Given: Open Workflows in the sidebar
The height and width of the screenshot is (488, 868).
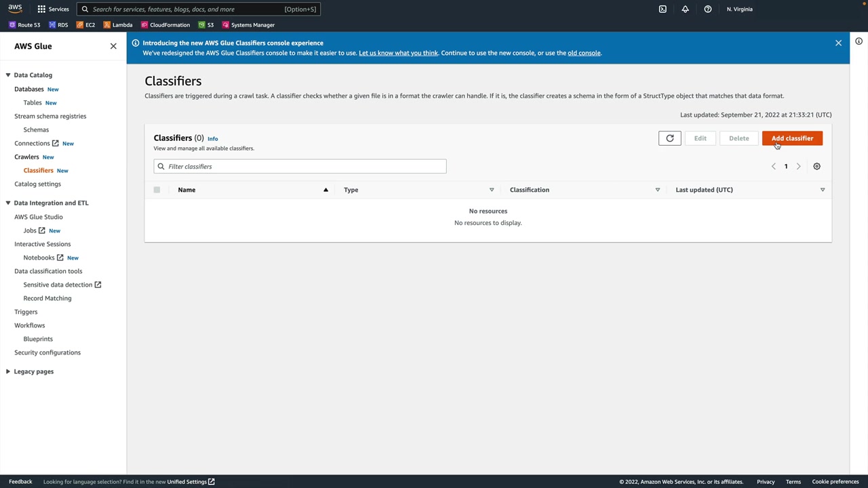Looking at the screenshot, I should click(29, 325).
